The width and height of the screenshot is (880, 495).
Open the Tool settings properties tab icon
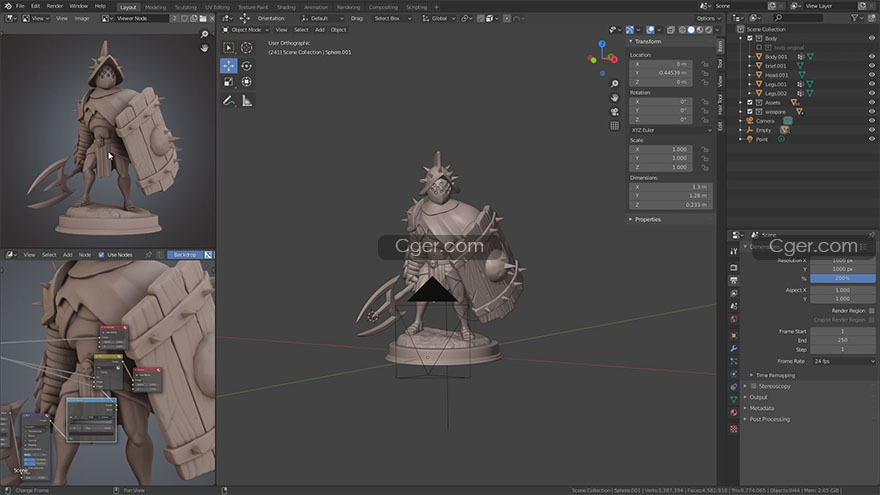point(734,251)
